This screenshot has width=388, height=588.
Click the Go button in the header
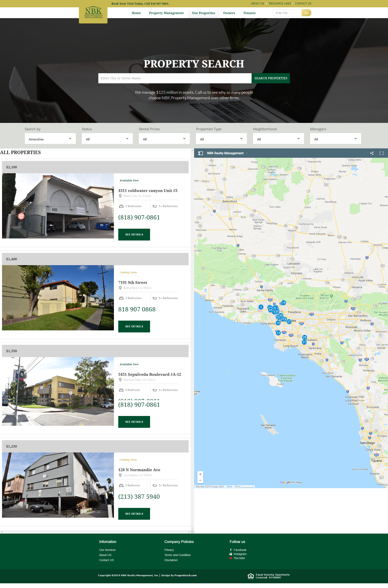306,13
